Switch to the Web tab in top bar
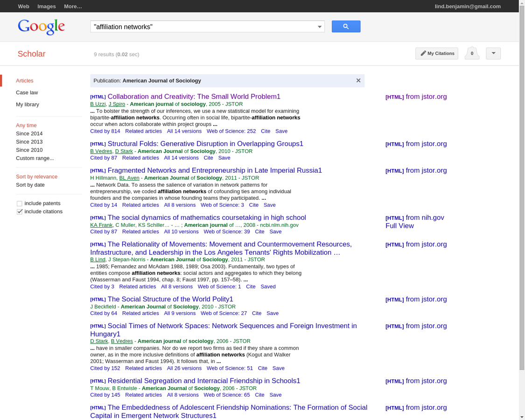525x420 pixels. click(x=23, y=7)
